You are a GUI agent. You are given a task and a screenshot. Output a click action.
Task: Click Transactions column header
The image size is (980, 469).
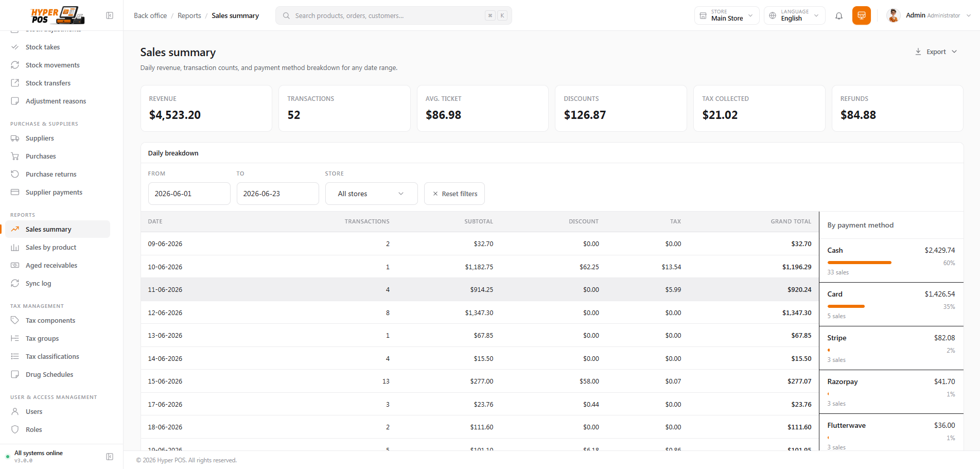[367, 221]
